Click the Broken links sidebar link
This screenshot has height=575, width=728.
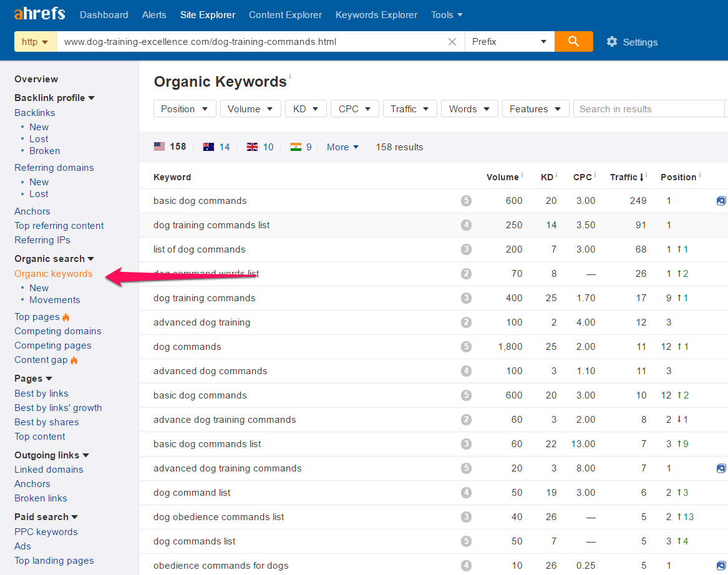(x=41, y=498)
